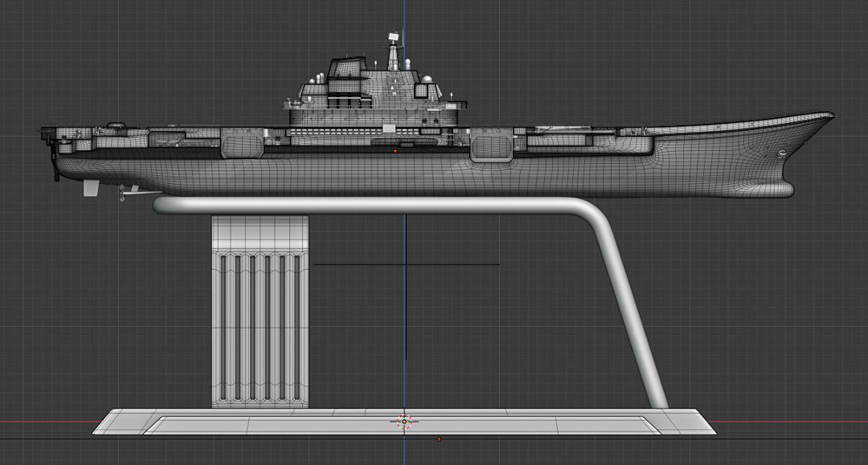Viewport: 868px width, 465px height.
Task: Select the right side sponson on the hull
Action: click(491, 145)
